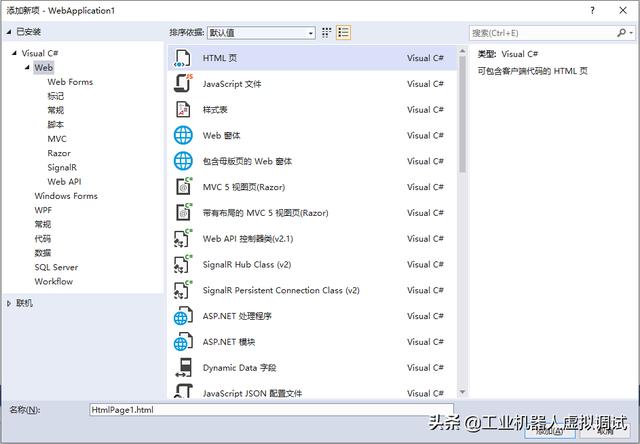Select Web API category in tree

(x=64, y=182)
